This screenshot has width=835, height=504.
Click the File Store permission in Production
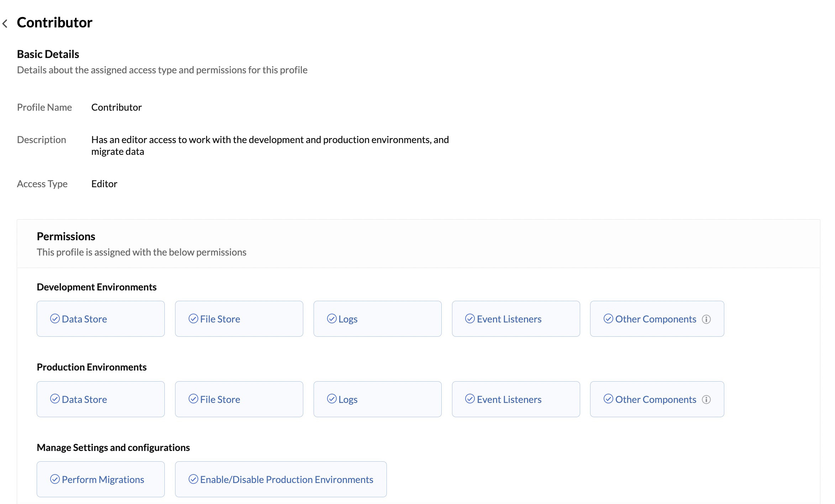pos(239,398)
